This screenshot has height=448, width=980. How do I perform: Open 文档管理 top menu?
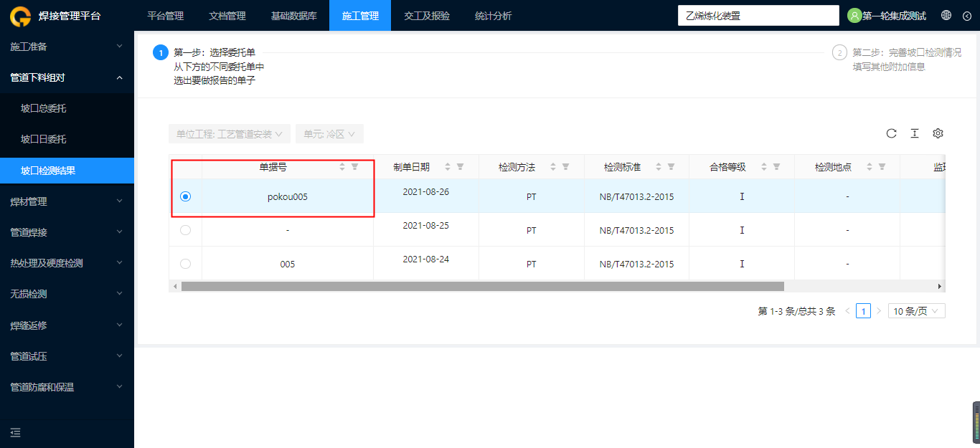227,16
